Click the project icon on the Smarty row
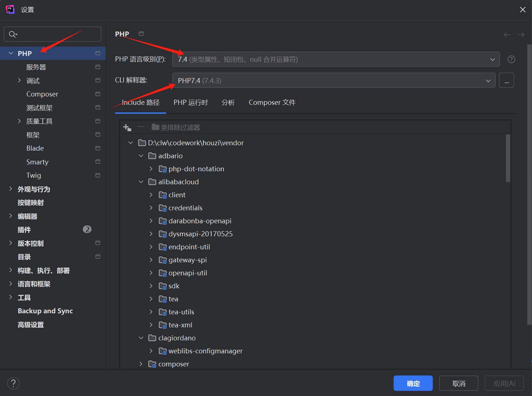Viewport: 532px width, 396px height. (98, 162)
